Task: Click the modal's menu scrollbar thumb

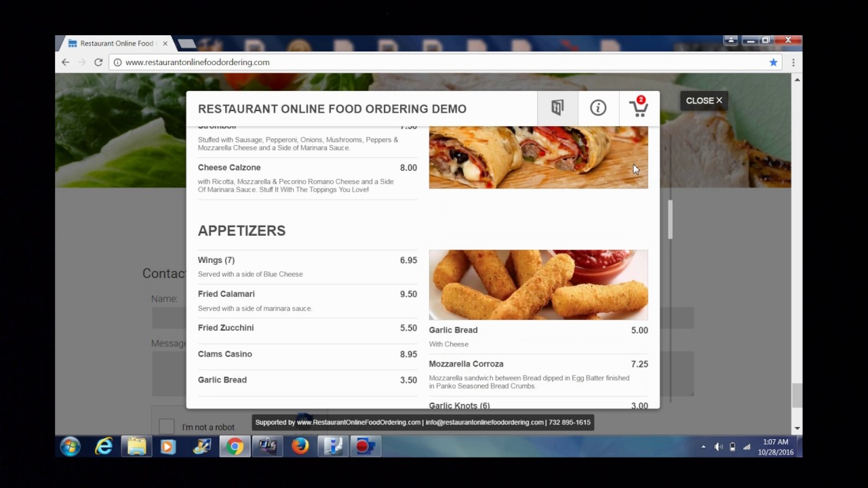Action: (670, 220)
